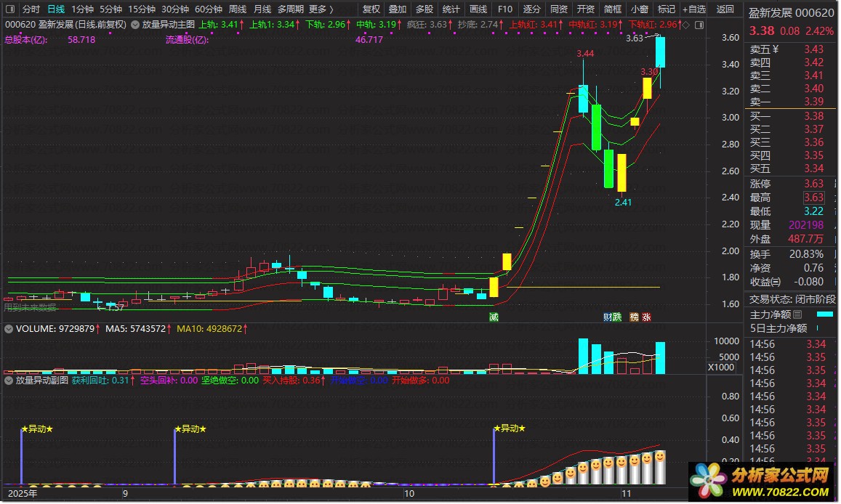Click 开资 toolbar button
This screenshot has height=504, width=841.
(585, 9)
